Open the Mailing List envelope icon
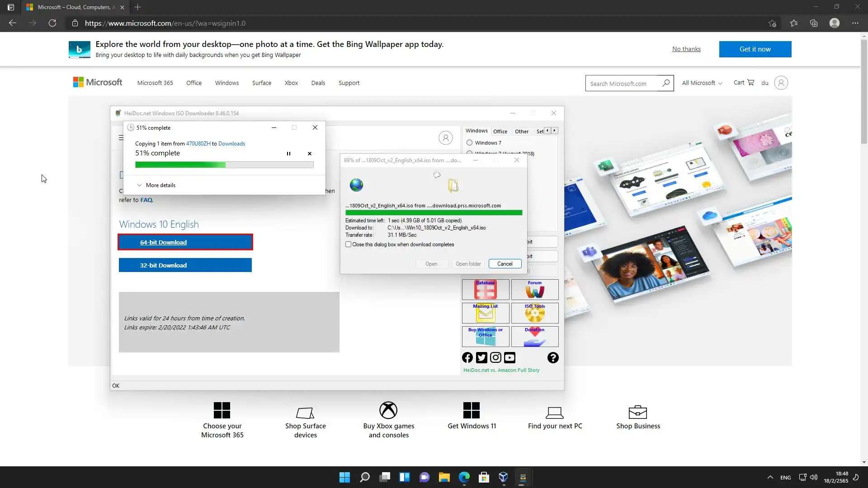Viewport: 868px width, 488px height. pos(485,313)
